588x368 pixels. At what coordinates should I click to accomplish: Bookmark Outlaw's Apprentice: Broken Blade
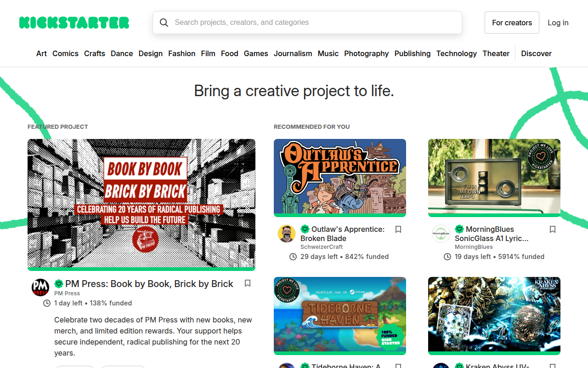[x=398, y=229]
